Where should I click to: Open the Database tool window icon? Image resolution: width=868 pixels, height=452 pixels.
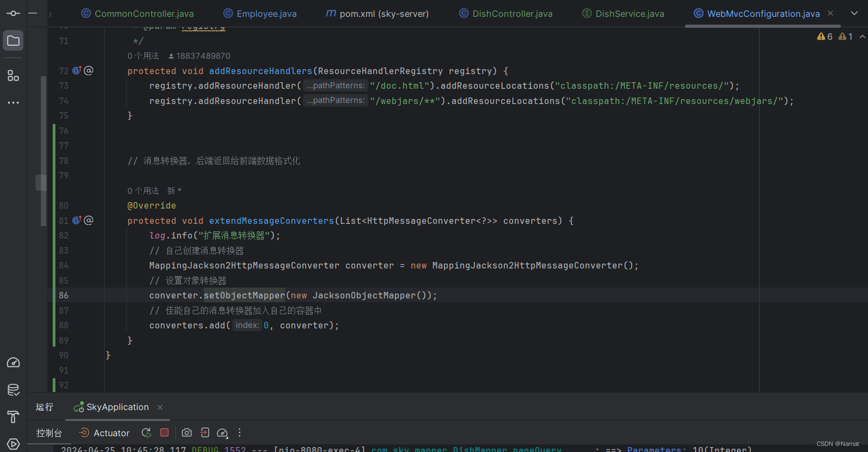coord(13,389)
